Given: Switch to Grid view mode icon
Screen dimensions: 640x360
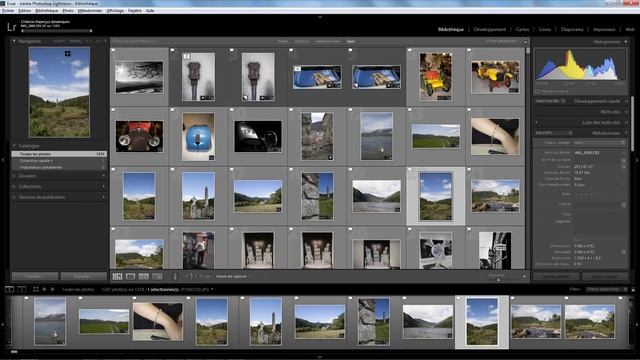Looking at the screenshot, I should click(x=117, y=277).
